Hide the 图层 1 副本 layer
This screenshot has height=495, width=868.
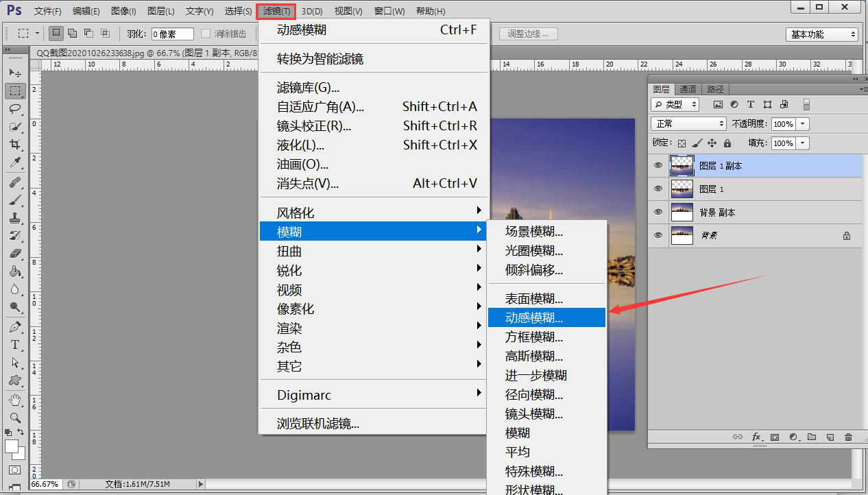tap(659, 165)
